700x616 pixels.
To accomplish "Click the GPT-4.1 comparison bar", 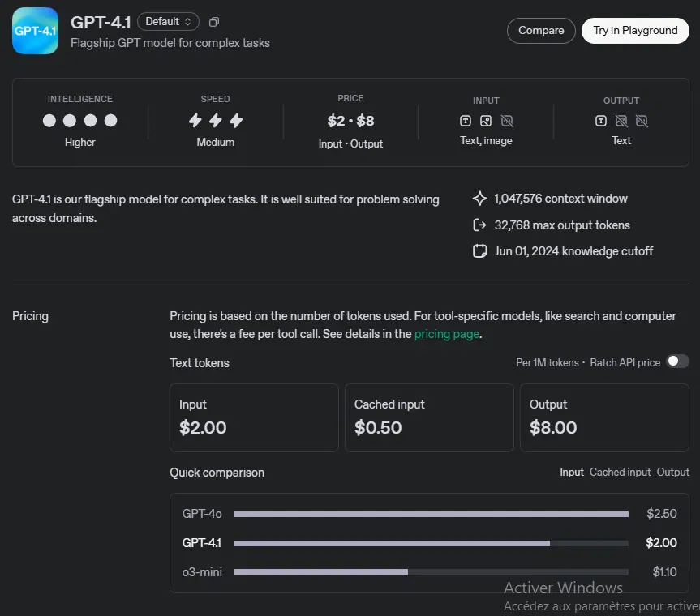I will (x=431, y=543).
